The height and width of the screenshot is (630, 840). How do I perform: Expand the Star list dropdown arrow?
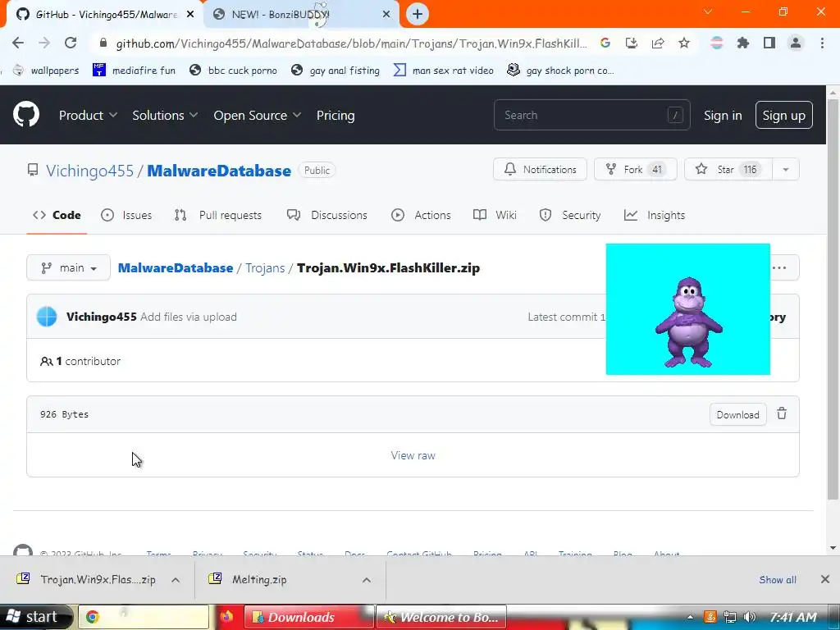pos(785,169)
